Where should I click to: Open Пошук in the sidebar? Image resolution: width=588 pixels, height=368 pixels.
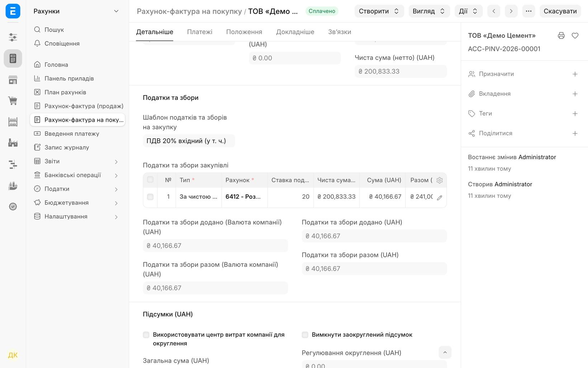[x=77, y=30]
